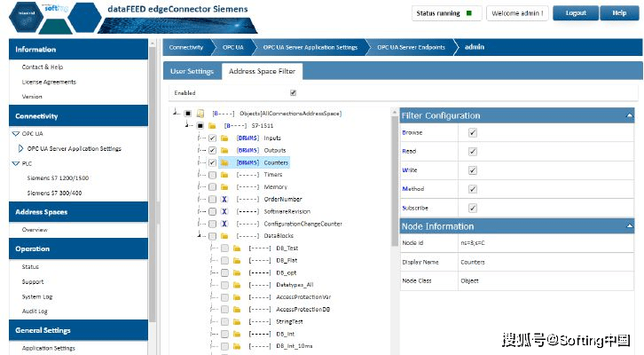Open License Agreements link
The image size is (644, 355).
tap(49, 82)
